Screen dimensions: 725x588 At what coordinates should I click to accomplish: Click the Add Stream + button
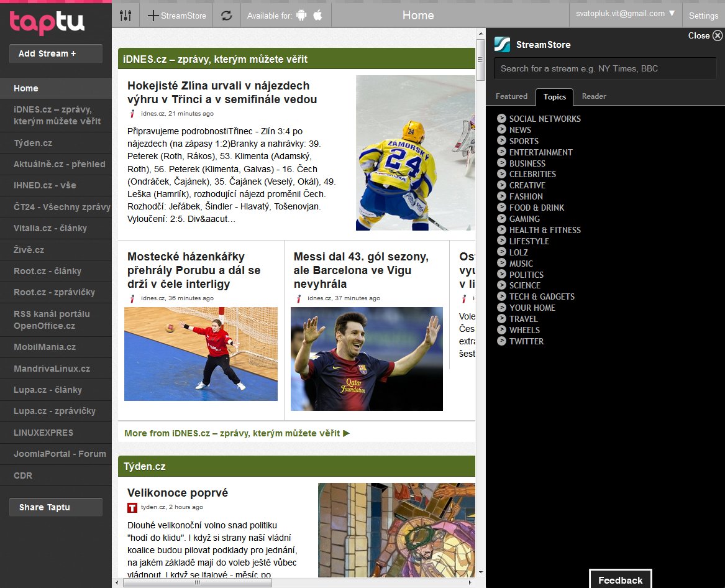tap(56, 53)
